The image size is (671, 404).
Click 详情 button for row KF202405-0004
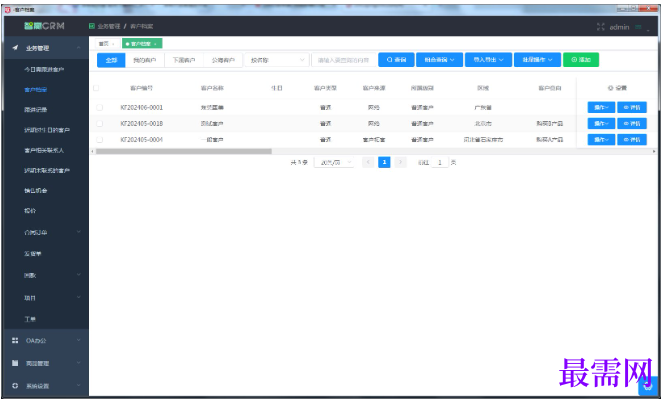coord(632,140)
